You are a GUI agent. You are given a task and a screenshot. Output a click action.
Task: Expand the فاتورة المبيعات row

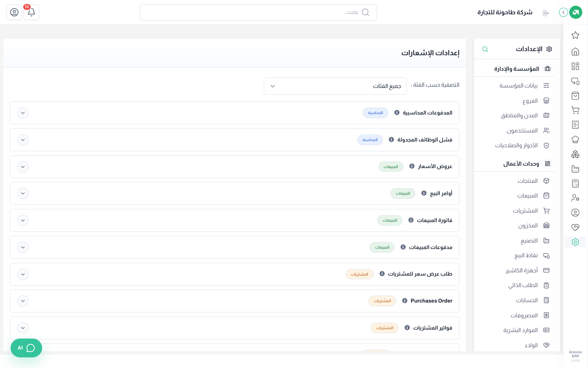point(23,220)
